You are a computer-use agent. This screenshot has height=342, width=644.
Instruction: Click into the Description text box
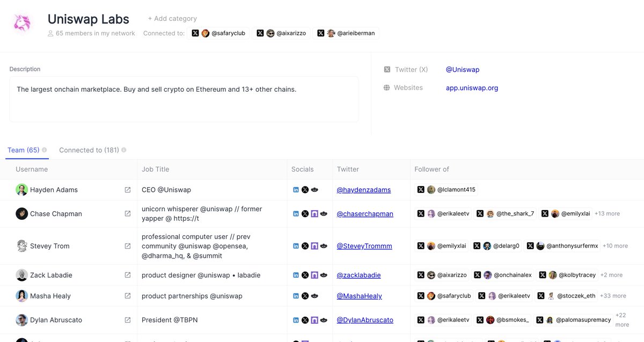[184, 99]
